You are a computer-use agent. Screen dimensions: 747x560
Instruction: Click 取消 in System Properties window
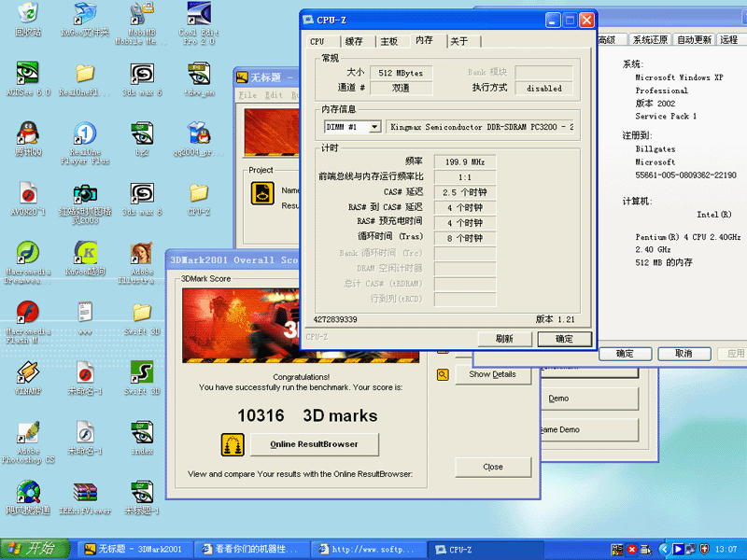pyautogui.click(x=684, y=354)
